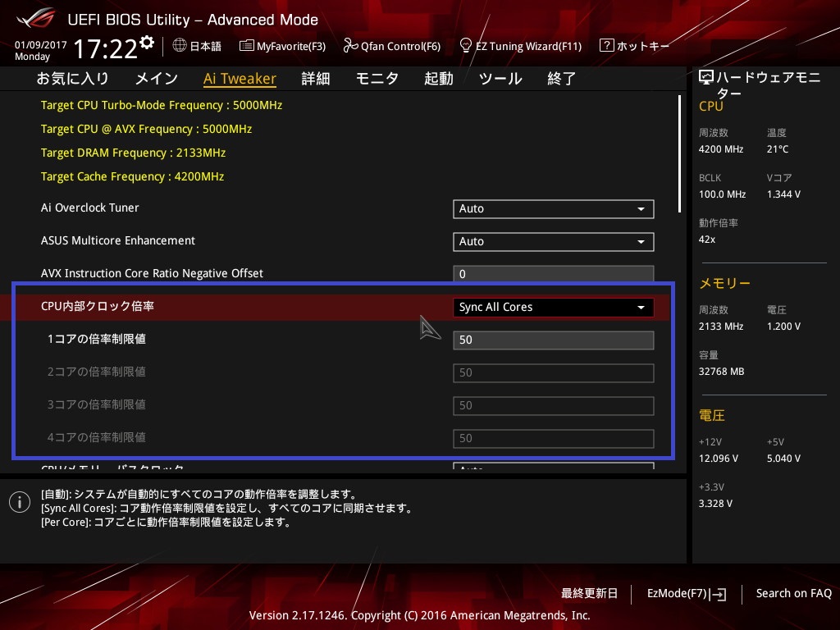Open the 詳細 tab
The height and width of the screenshot is (630, 840).
316,79
